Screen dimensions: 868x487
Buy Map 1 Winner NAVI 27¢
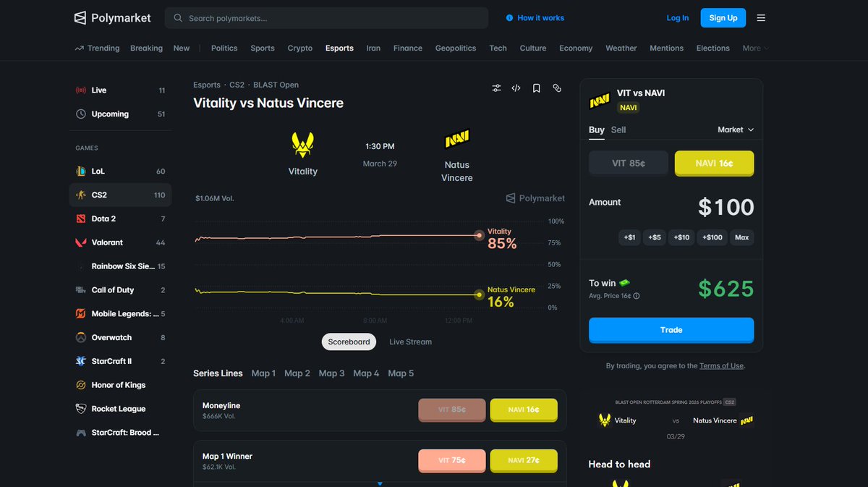coord(524,460)
